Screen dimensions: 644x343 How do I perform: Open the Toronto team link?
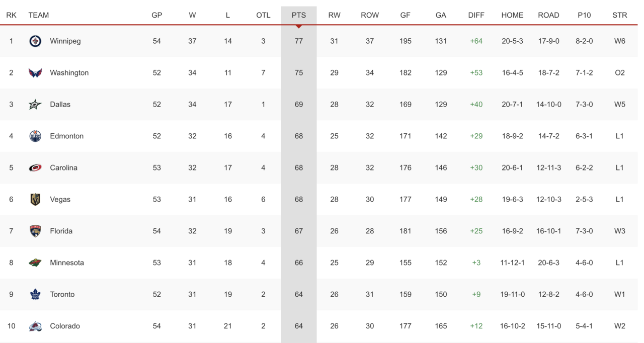coord(62,295)
